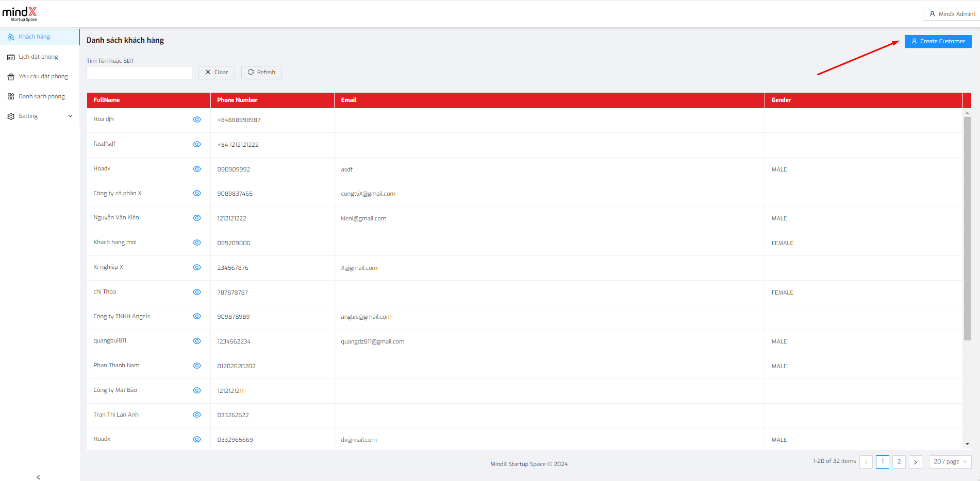The width and height of the screenshot is (980, 481).
Task: Open Lịch đặt phòng in sidebar
Action: tap(38, 57)
